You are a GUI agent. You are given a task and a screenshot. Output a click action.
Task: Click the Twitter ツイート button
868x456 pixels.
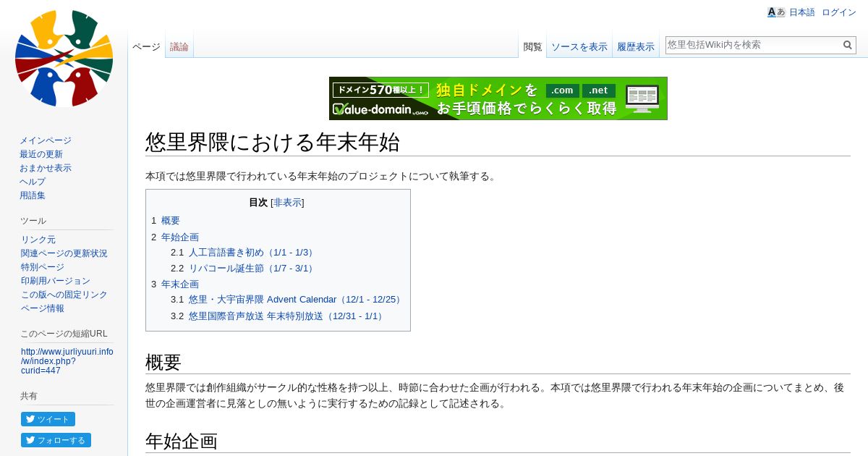48,419
